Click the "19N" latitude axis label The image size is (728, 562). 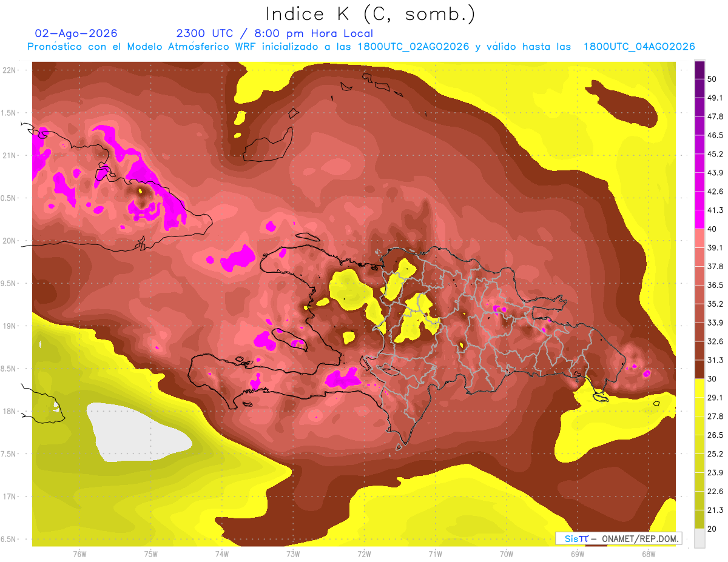[9, 326]
